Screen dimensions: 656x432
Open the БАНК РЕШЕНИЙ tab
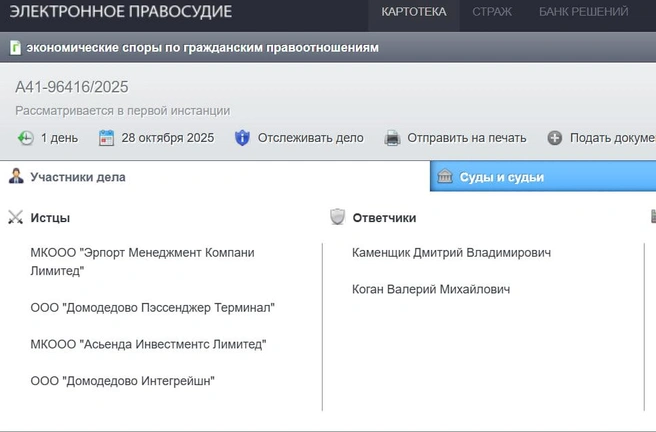click(x=584, y=12)
